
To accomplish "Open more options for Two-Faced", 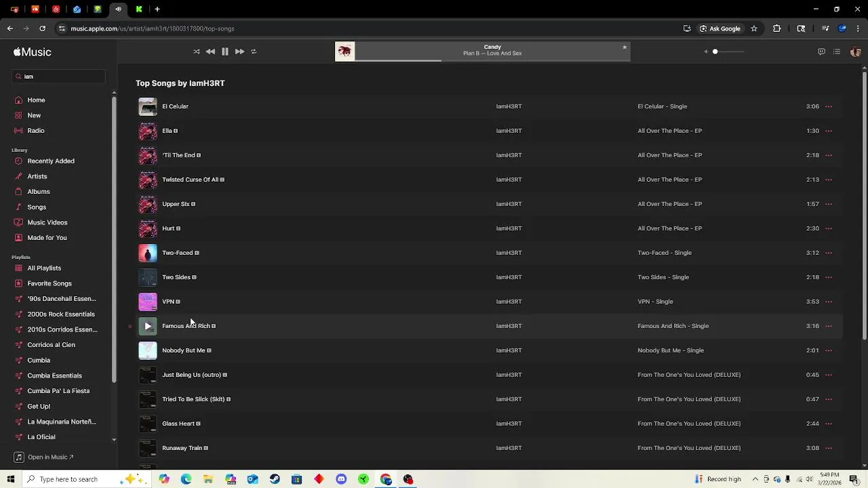I will click(829, 253).
